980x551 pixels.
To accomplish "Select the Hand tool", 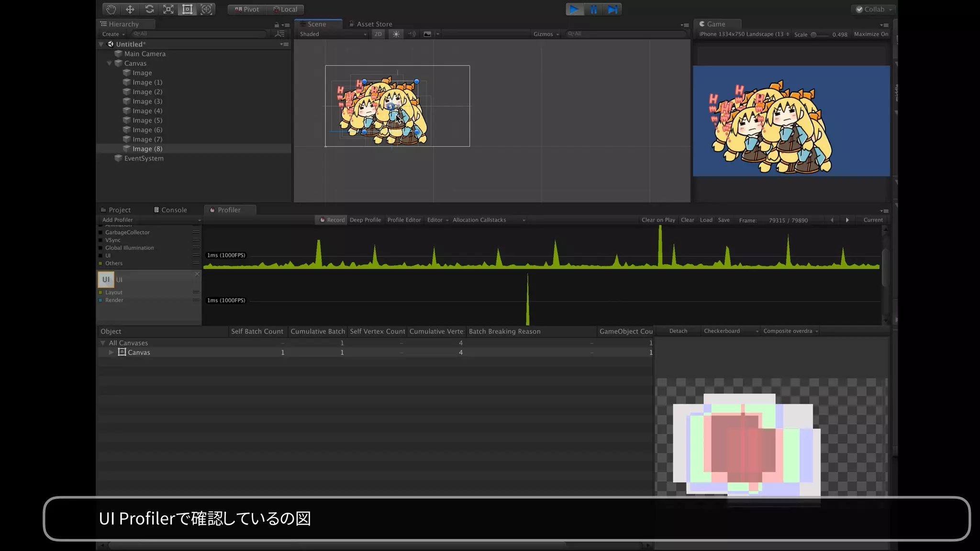I will (x=111, y=9).
